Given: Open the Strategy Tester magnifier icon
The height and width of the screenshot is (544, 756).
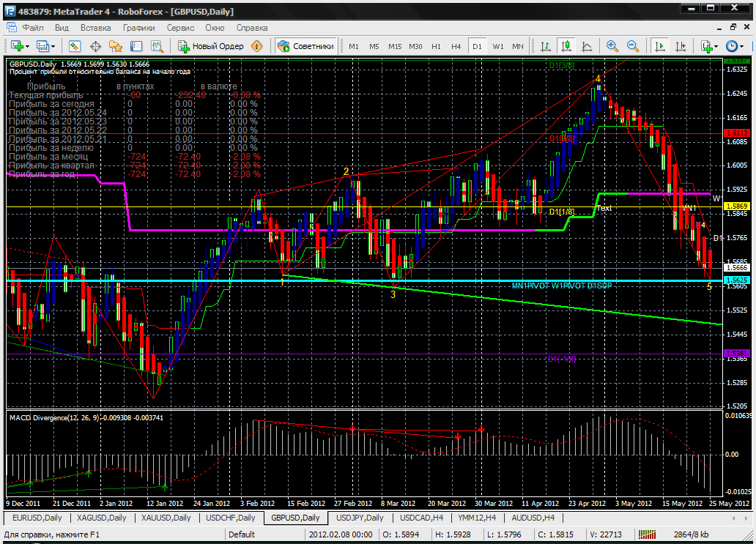Looking at the screenshot, I should 157,46.
